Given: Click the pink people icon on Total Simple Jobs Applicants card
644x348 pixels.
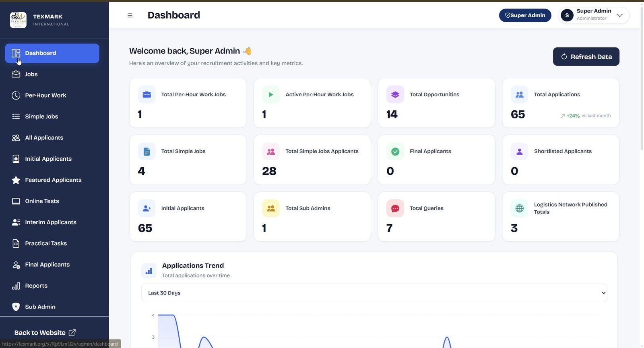Looking at the screenshot, I should pos(271,151).
